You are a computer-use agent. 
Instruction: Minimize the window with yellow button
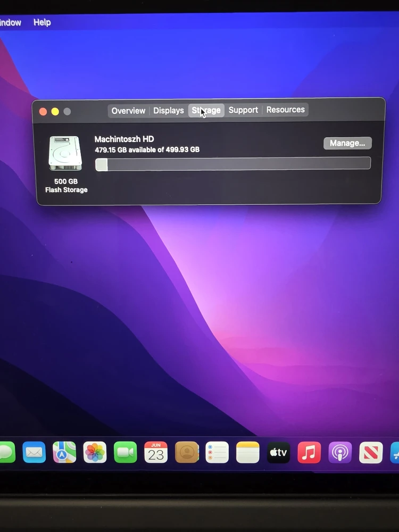55,112
